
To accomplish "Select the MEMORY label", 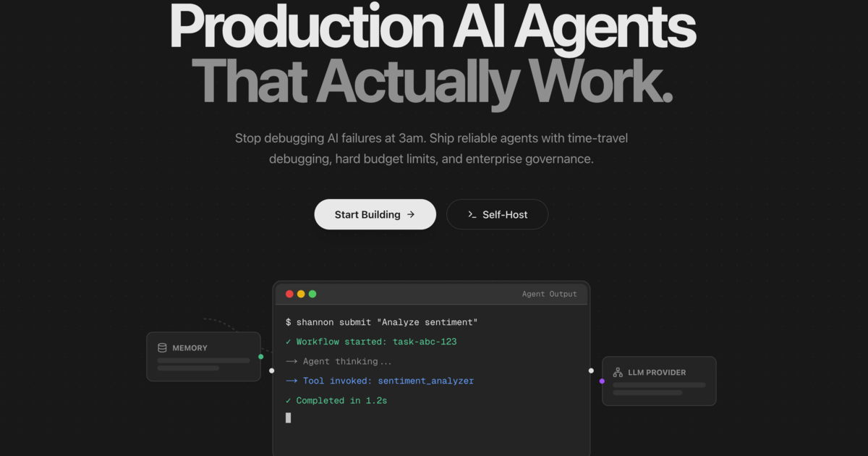I will tap(190, 348).
